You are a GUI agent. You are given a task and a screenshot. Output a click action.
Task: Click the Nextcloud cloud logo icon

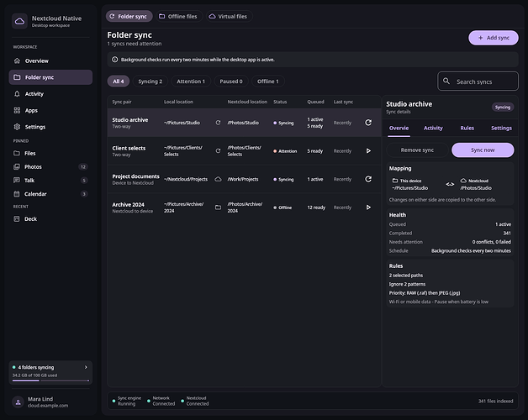coord(19,22)
